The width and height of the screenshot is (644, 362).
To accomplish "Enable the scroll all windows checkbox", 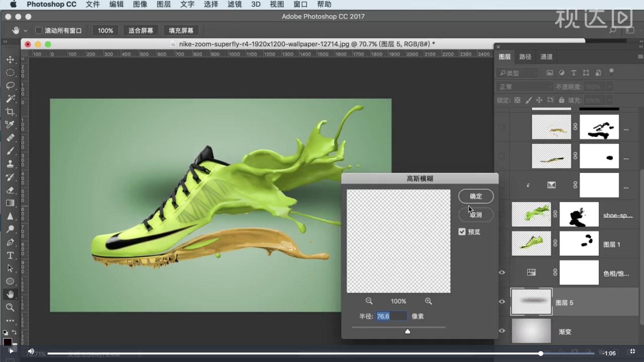I will pyautogui.click(x=39, y=30).
